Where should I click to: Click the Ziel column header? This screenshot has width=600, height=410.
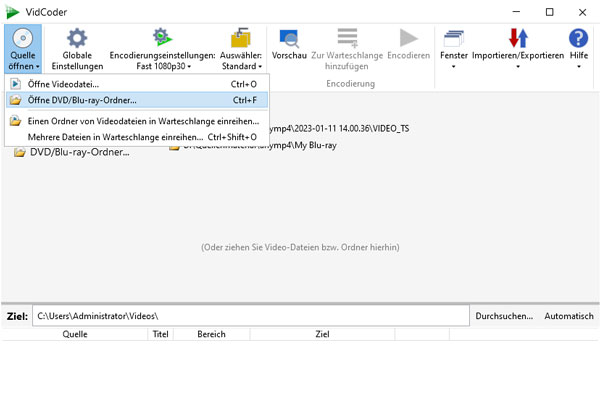point(322,334)
